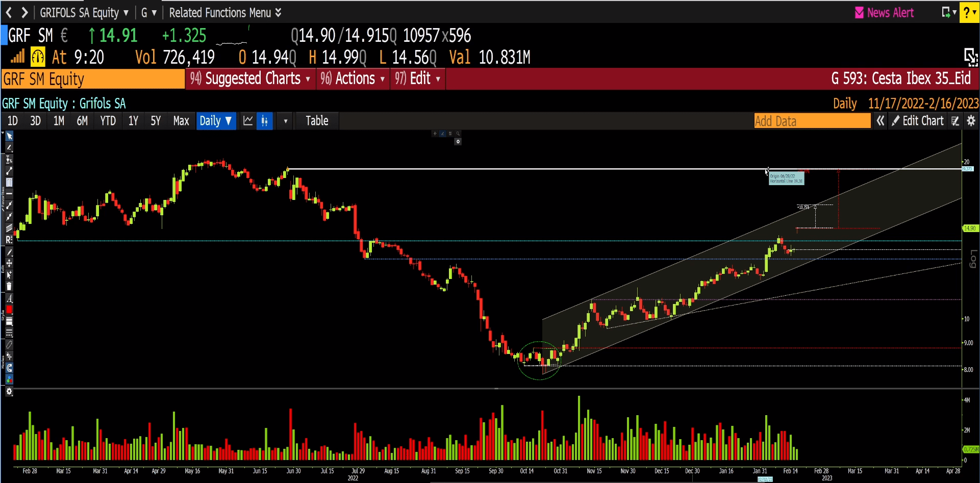Viewport: 980px width, 483px height.
Task: Open the Suggested Charts dropdown
Action: (250, 79)
